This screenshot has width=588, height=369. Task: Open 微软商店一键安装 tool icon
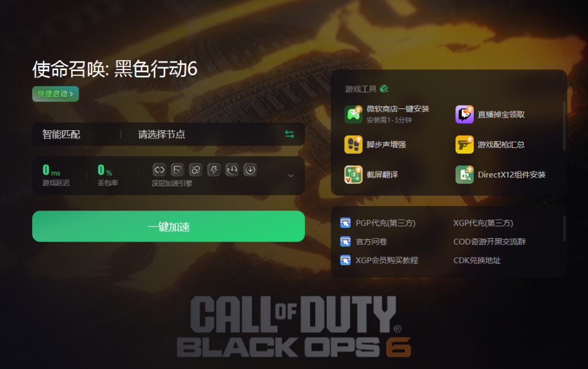coord(353,114)
